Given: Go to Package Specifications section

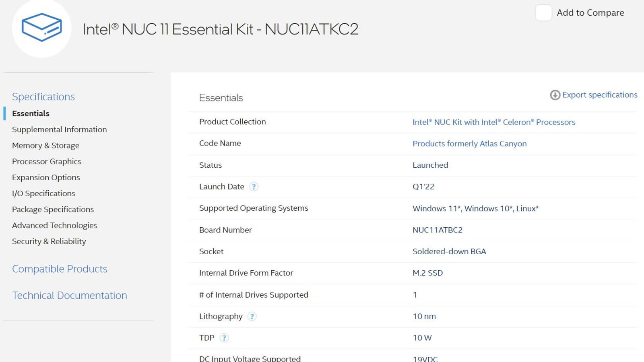Looking at the screenshot, I should point(53,210).
